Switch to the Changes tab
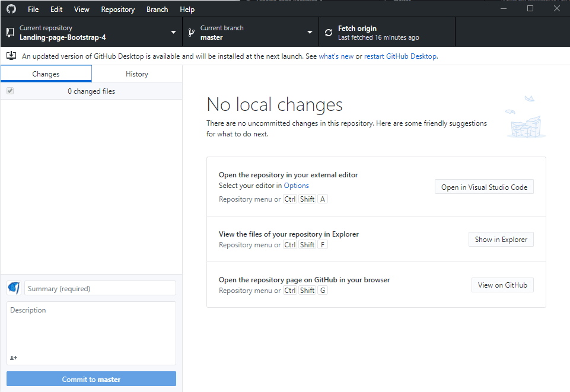Image resolution: width=570 pixels, height=392 pixels. (x=46, y=74)
